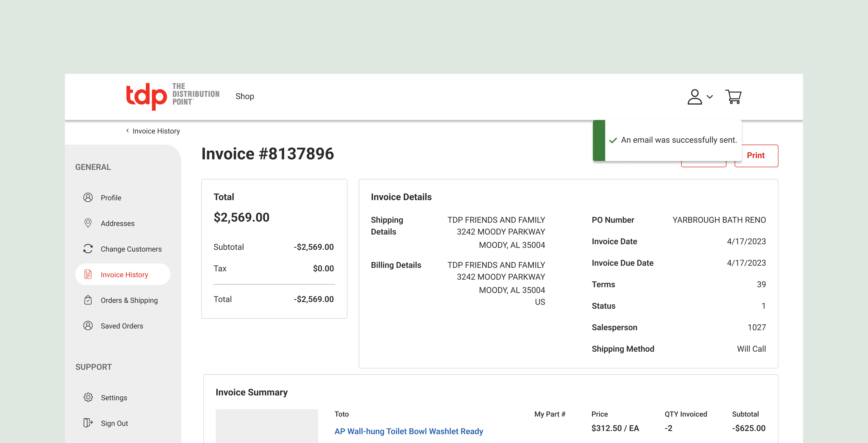Click the Saved Orders sidebar icon

[x=88, y=326]
